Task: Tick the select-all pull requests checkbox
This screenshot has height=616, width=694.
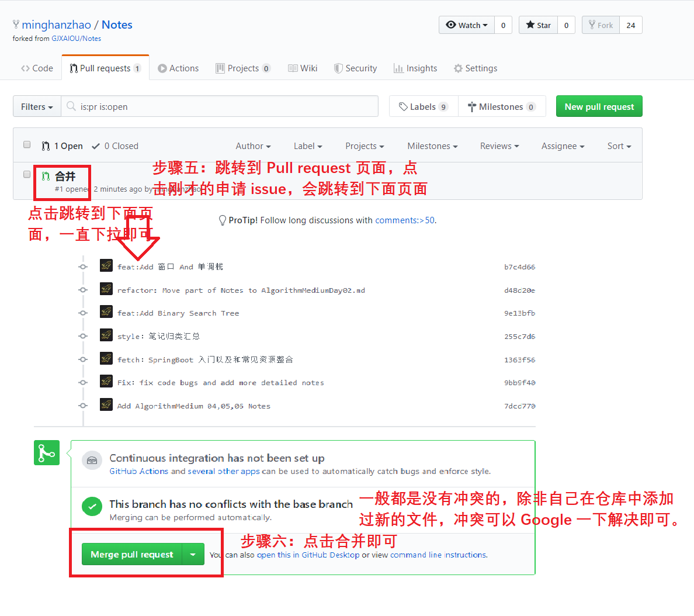Action: [x=27, y=145]
